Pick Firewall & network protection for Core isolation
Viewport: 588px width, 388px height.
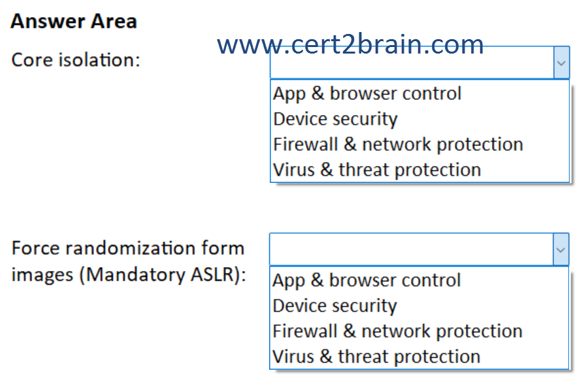point(398,144)
